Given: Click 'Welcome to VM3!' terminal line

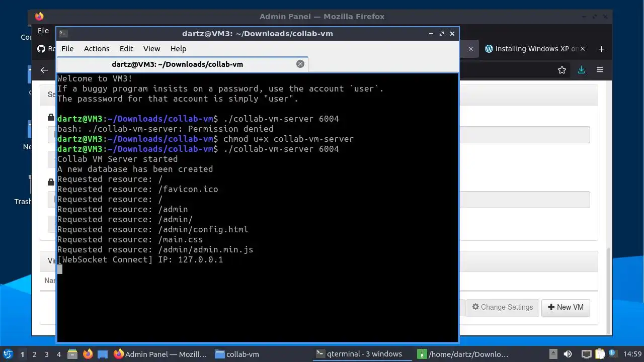Looking at the screenshot, I should (95, 78).
